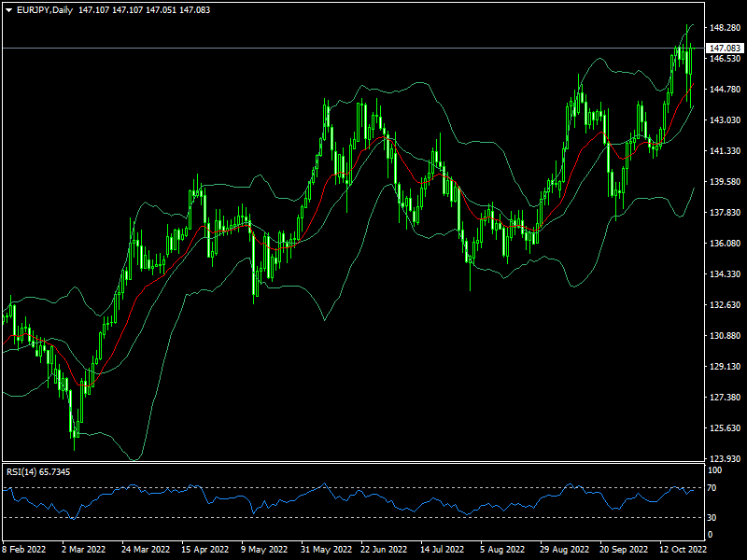Select the 134.330 price scale label
747x560 pixels.
[x=726, y=273]
